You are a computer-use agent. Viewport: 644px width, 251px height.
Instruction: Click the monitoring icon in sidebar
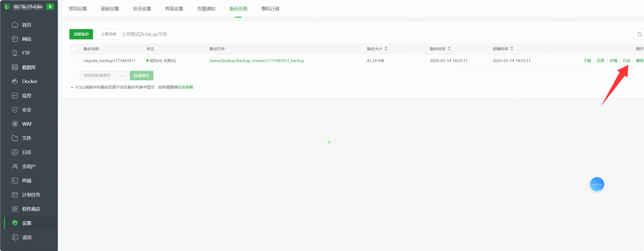[x=15, y=96]
